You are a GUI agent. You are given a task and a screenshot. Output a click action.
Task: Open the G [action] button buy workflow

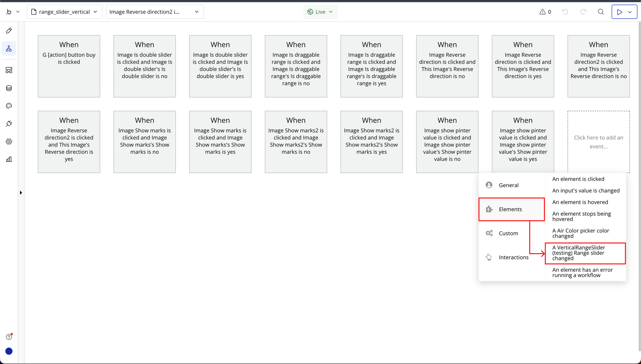pyautogui.click(x=69, y=66)
